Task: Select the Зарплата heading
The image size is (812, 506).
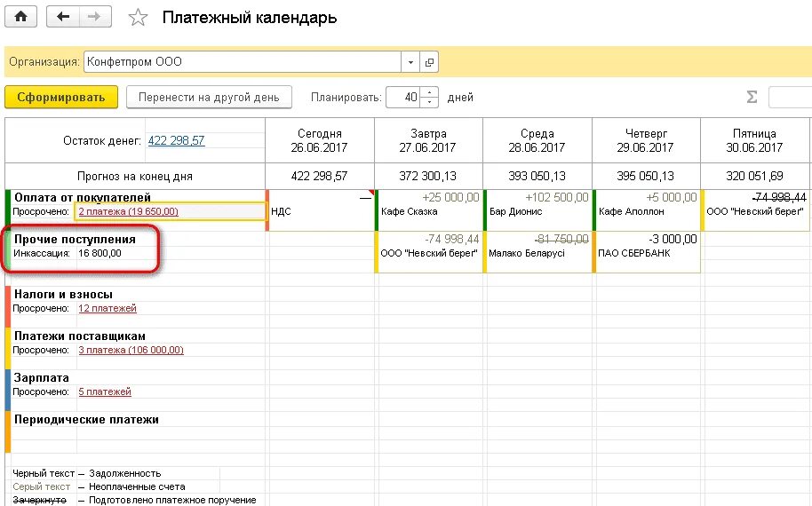Action: (42, 377)
